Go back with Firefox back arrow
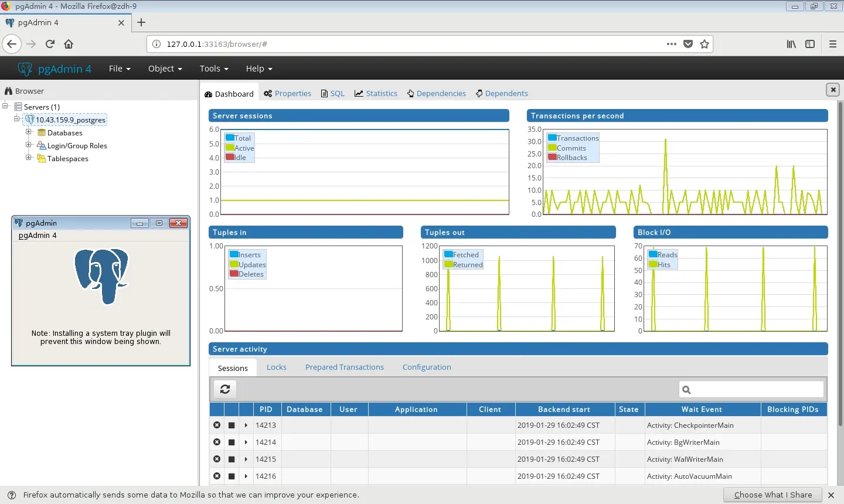844x504 pixels. click(x=12, y=44)
